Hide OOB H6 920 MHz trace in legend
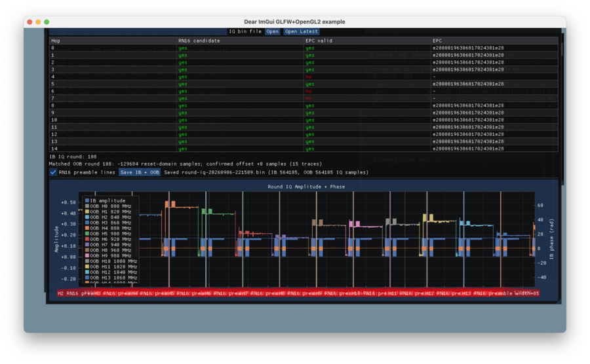The height and width of the screenshot is (364, 590). (x=108, y=240)
